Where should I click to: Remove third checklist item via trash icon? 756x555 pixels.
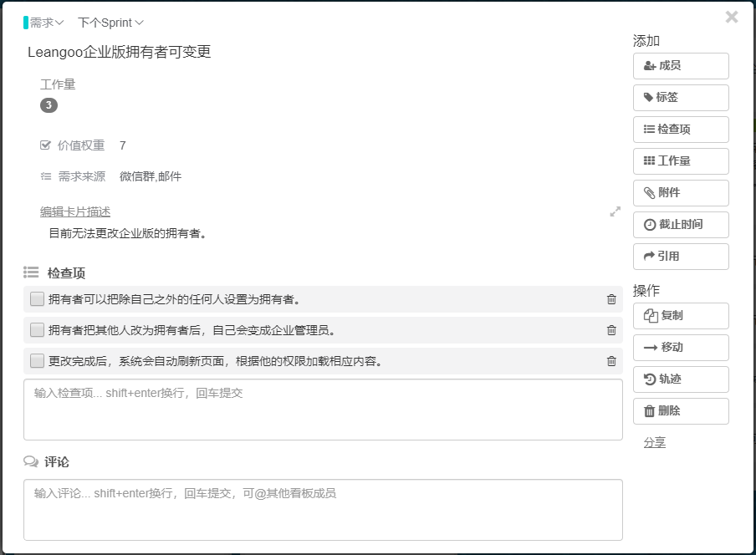[611, 361]
